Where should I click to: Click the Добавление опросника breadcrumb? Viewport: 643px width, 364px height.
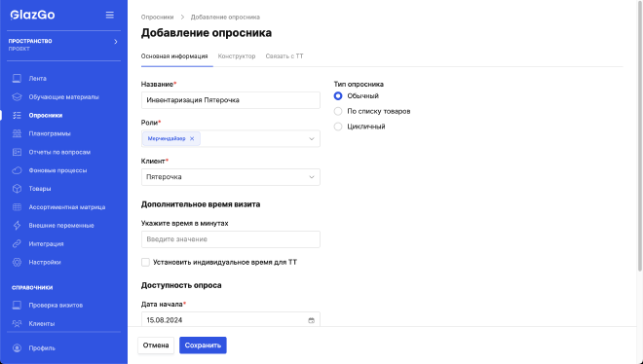pyautogui.click(x=225, y=18)
